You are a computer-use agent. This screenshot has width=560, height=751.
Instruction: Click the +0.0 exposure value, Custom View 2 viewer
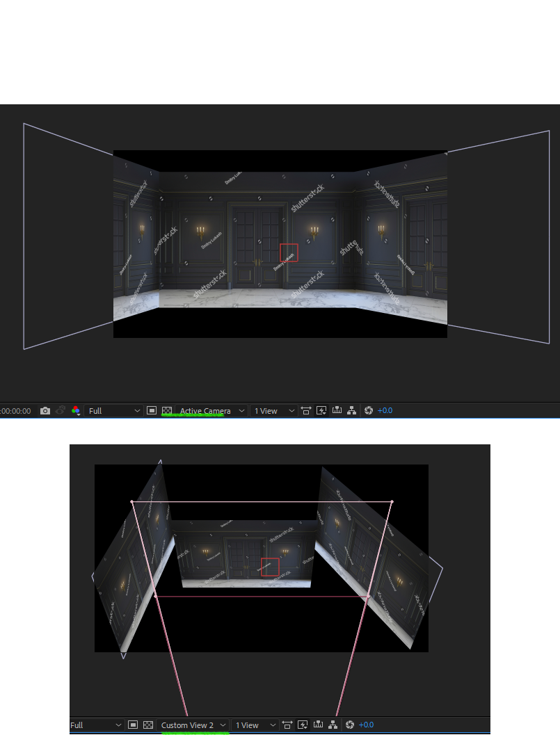tap(366, 725)
